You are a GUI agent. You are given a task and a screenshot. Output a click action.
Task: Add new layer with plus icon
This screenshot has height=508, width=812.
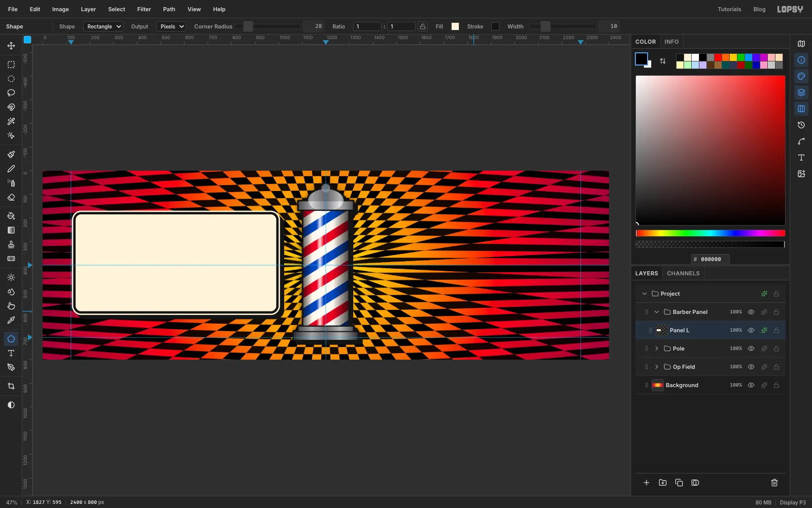[x=647, y=483]
